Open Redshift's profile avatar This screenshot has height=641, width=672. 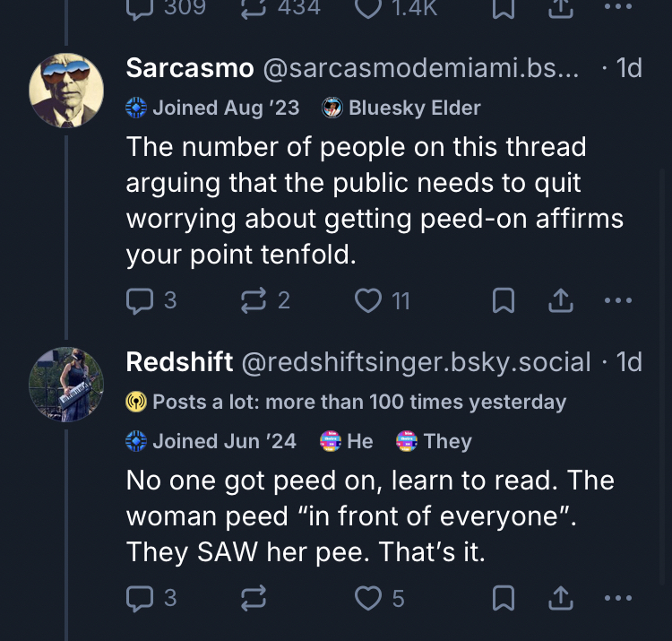[x=67, y=384]
